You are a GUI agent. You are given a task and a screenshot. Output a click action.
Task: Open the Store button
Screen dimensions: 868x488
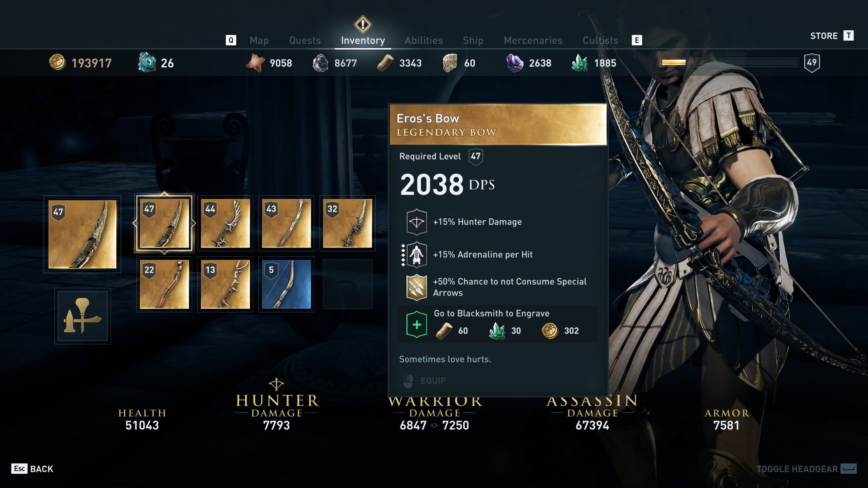coord(832,36)
